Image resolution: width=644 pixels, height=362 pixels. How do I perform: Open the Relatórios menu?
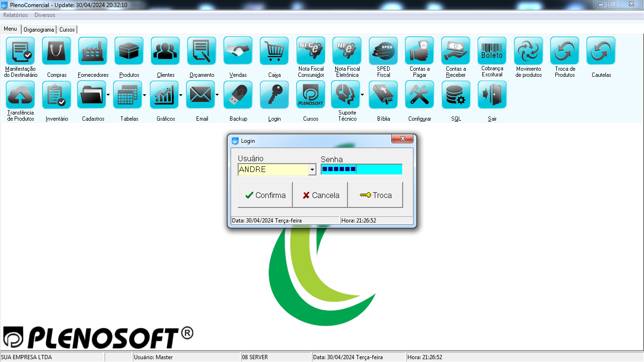click(x=16, y=15)
